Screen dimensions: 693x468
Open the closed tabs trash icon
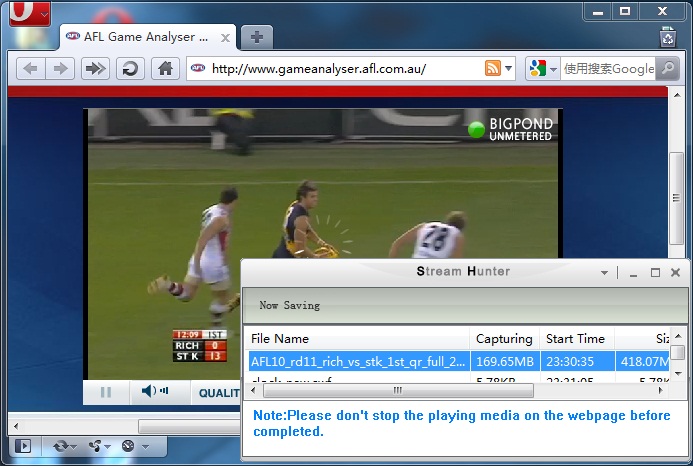668,37
